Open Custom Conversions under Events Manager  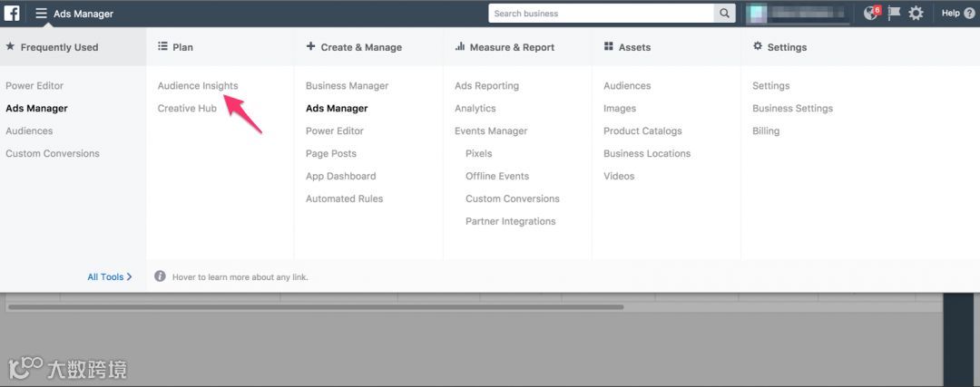pyautogui.click(x=513, y=198)
